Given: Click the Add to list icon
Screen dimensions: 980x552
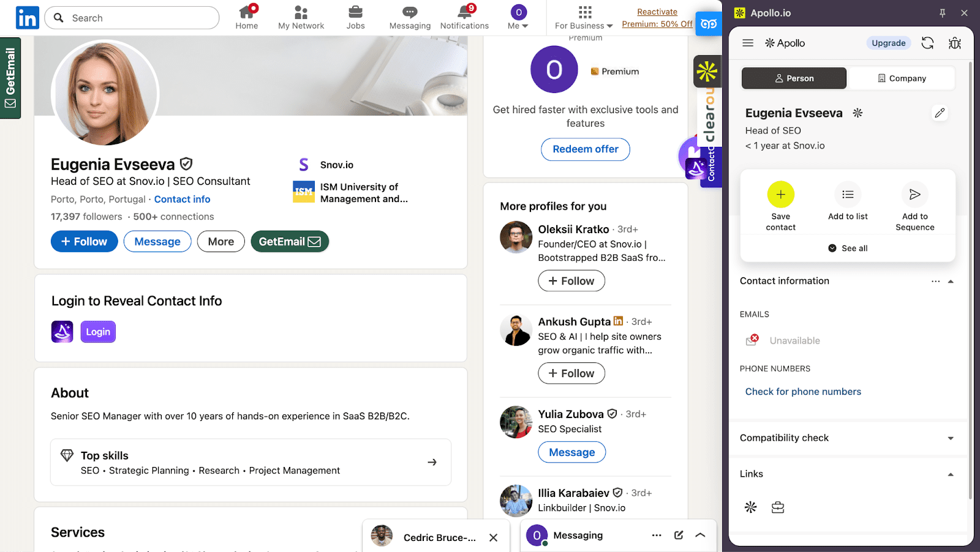Looking at the screenshot, I should (x=848, y=195).
